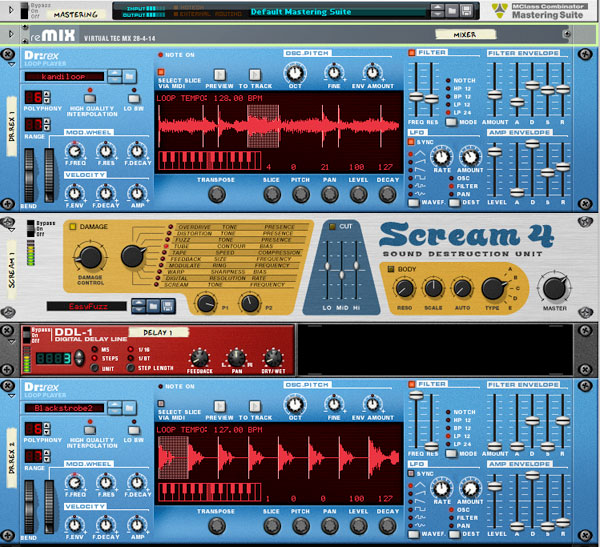This screenshot has width=600, height=547.
Task: Step Scream 4 patch arrows next to EasyFuzz
Action: (139, 306)
